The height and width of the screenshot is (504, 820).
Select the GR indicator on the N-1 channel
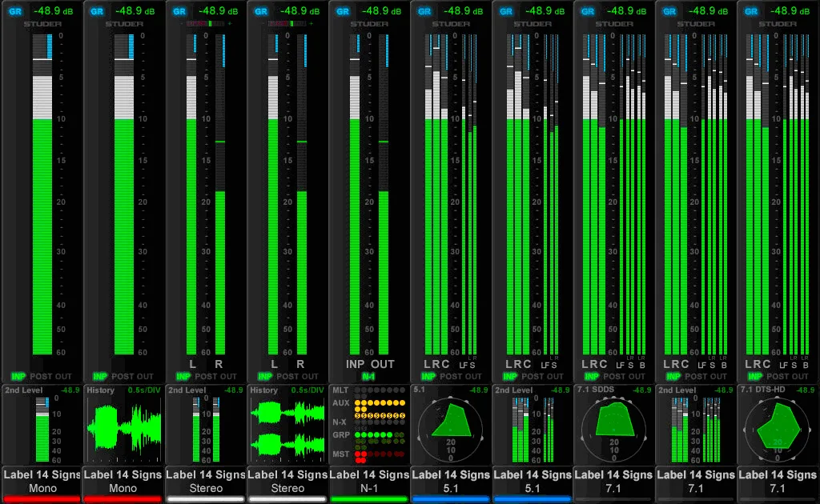(x=343, y=11)
